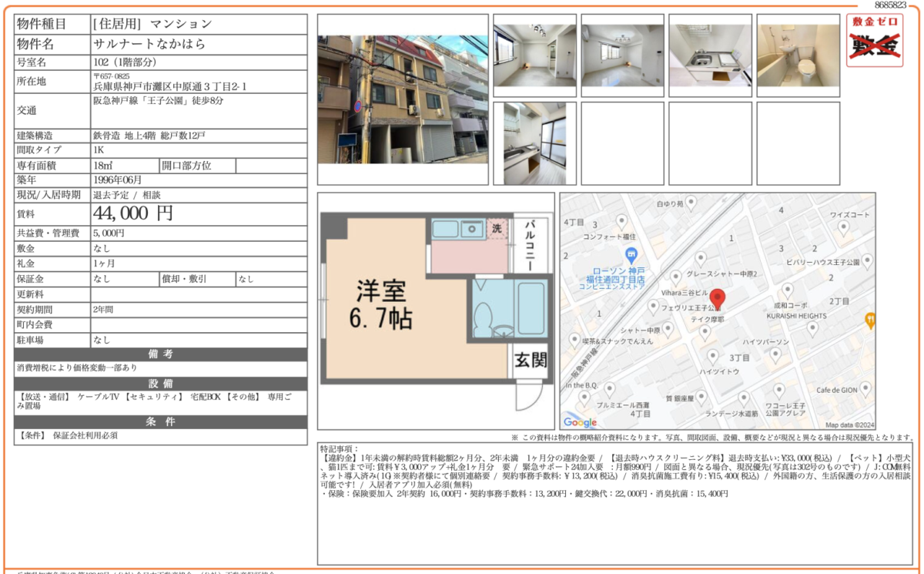This screenshot has height=574, width=924.
Task: Open the room photo with air conditioner
Action: coord(622,55)
